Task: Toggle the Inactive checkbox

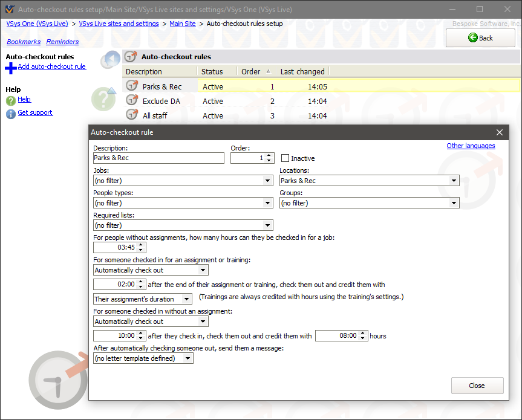Action: click(x=285, y=158)
